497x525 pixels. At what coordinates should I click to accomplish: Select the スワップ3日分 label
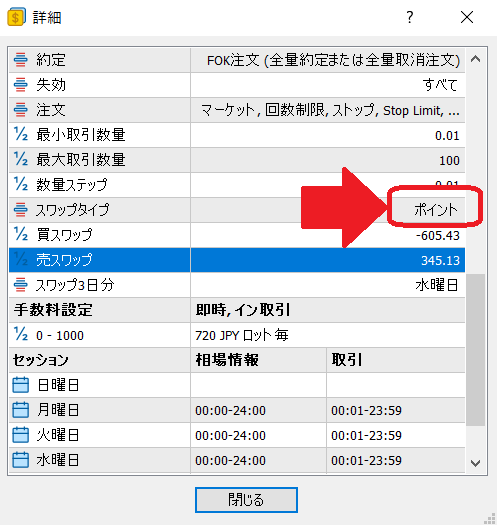(75, 285)
